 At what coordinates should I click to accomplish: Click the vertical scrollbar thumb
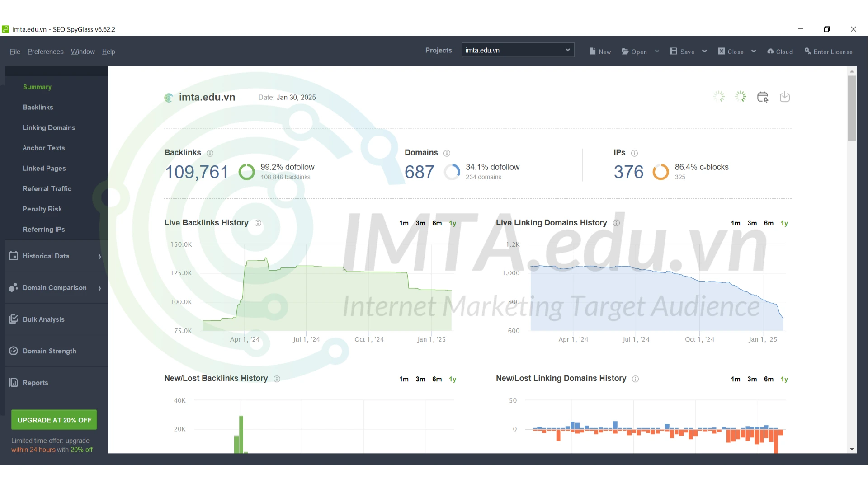coord(852,108)
